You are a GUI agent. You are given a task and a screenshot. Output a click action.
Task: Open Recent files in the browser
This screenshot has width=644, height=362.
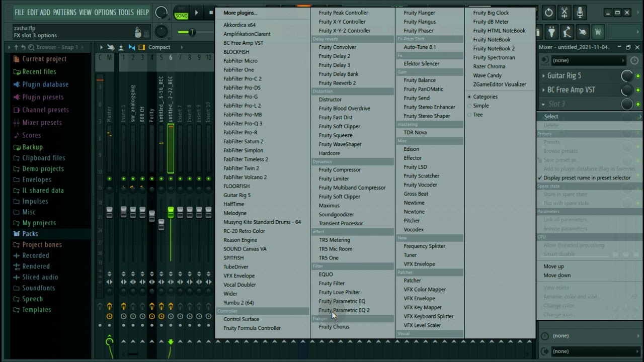(39, 71)
